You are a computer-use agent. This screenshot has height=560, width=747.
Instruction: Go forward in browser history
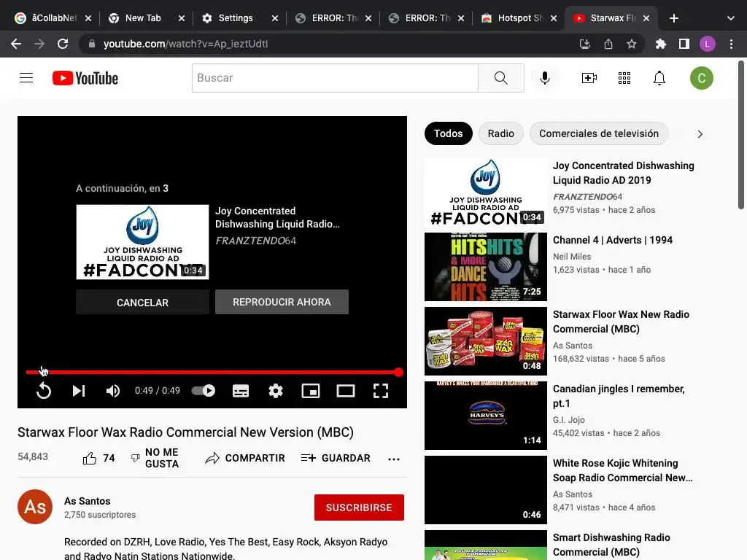pyautogui.click(x=39, y=44)
